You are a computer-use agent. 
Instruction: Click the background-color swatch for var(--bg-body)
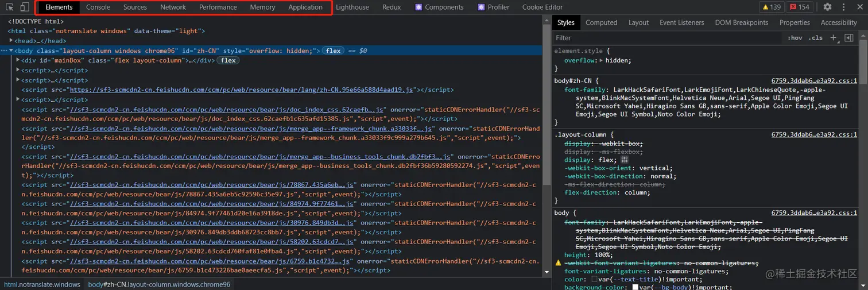coord(635,287)
